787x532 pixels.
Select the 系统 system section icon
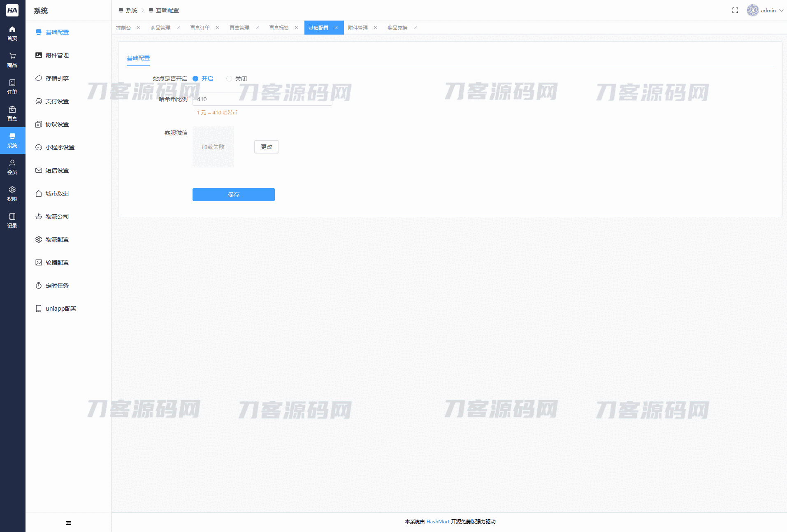tap(12, 140)
